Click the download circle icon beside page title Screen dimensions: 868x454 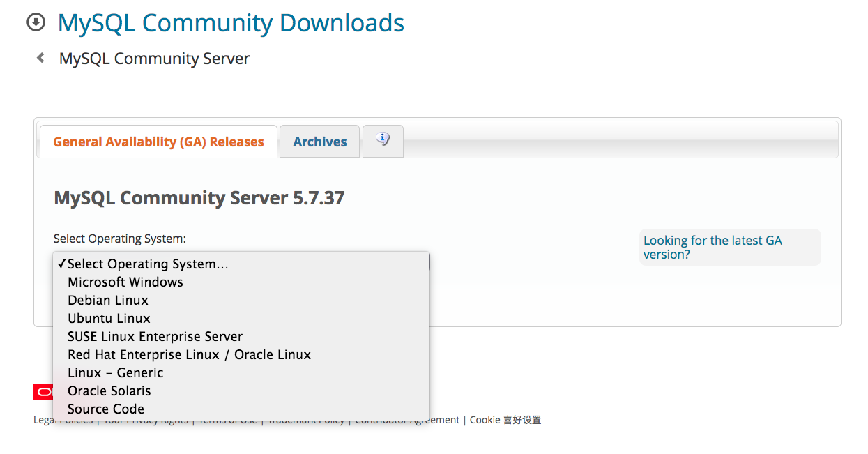(x=36, y=23)
